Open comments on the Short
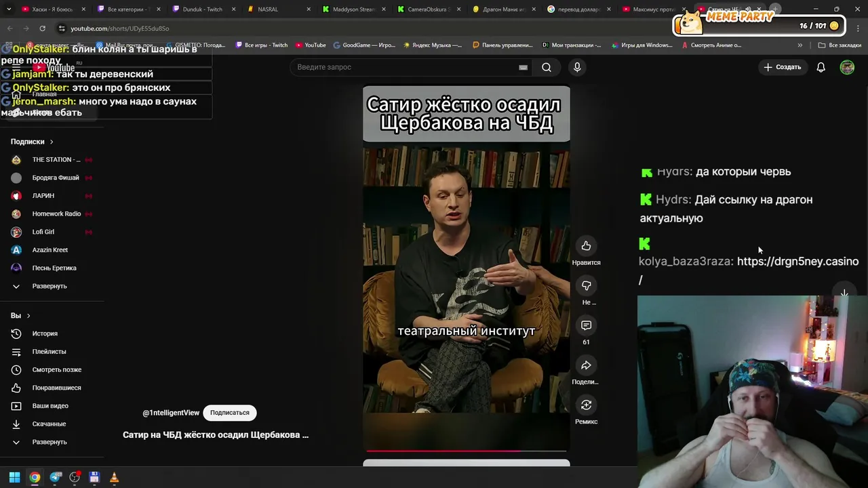 pos(586,326)
